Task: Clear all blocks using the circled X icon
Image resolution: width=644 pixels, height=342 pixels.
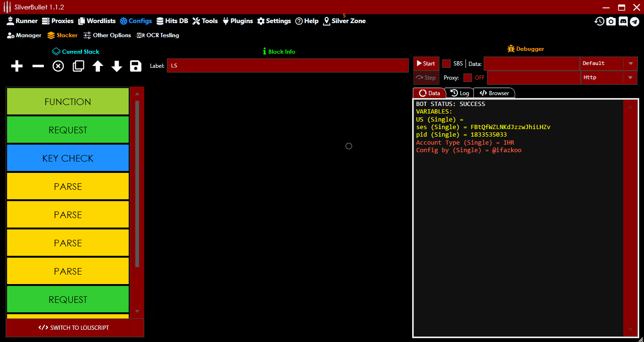Action: (58, 66)
